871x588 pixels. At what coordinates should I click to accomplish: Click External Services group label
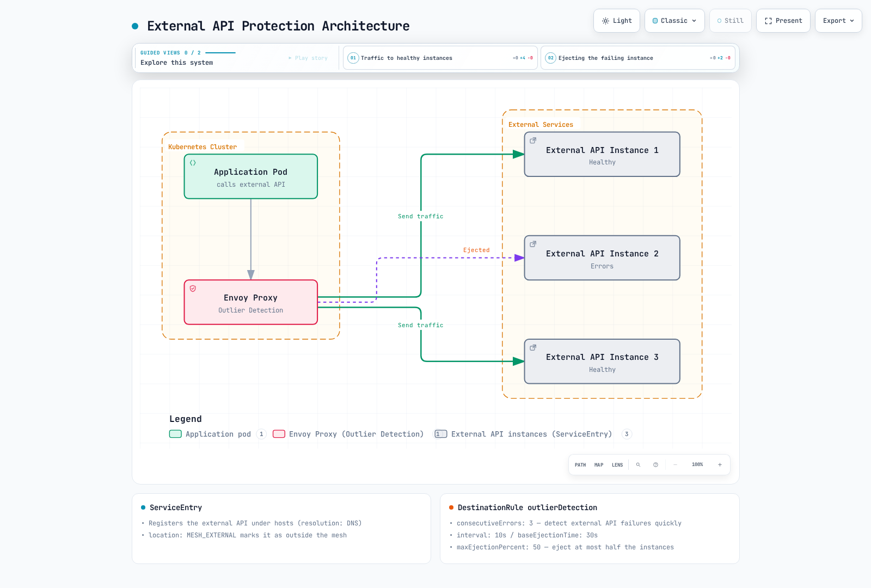[541, 125]
